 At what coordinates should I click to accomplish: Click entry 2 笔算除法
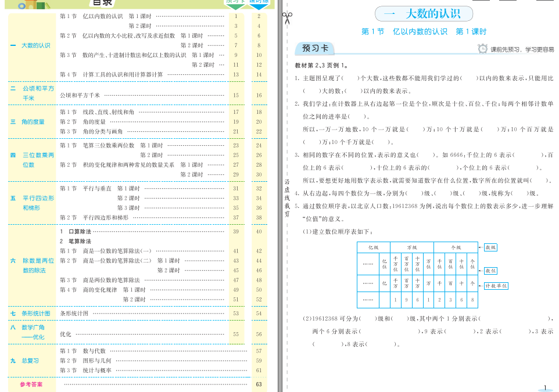click(x=75, y=241)
